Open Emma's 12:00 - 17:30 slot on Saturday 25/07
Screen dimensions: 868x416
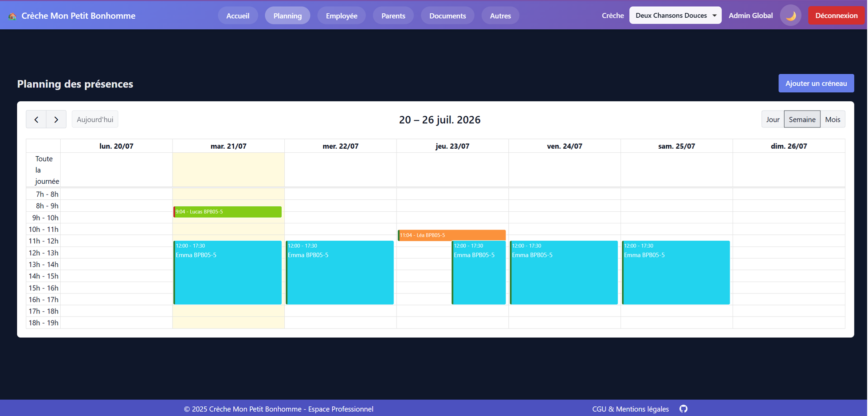click(676, 273)
